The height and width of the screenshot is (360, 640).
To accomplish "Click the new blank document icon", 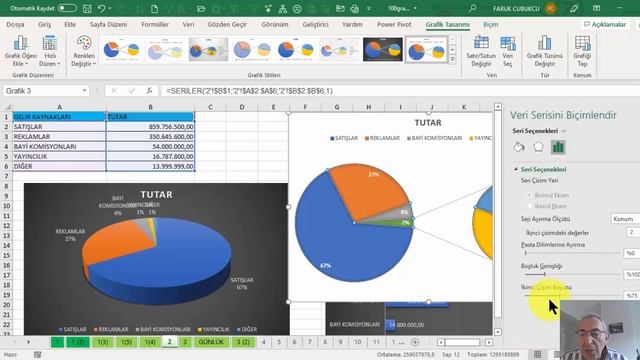I will point(154,8).
